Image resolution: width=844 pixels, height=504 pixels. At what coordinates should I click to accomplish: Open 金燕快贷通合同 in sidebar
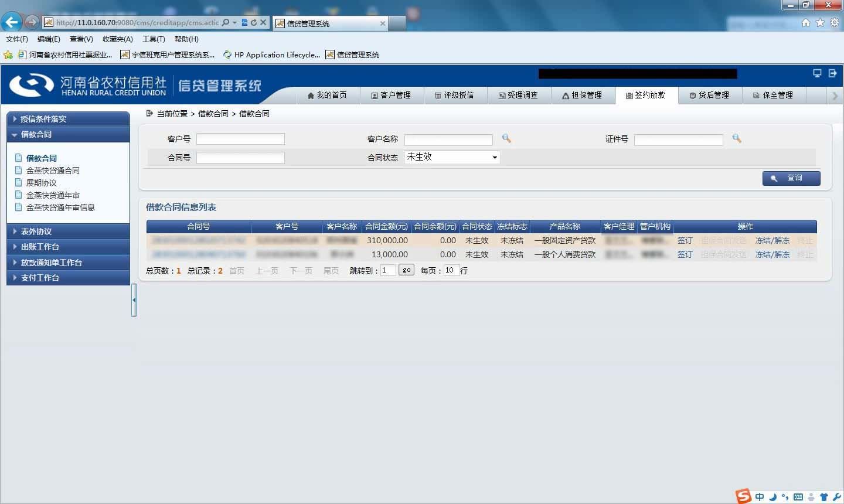point(53,171)
